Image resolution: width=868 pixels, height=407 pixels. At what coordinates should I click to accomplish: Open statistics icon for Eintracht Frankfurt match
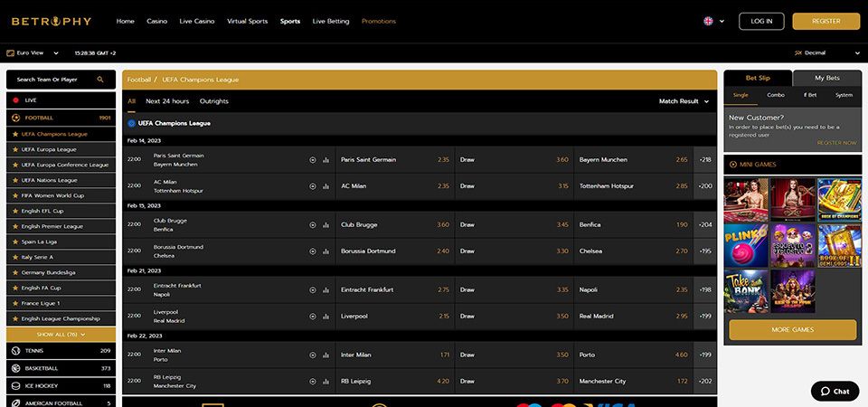click(326, 290)
